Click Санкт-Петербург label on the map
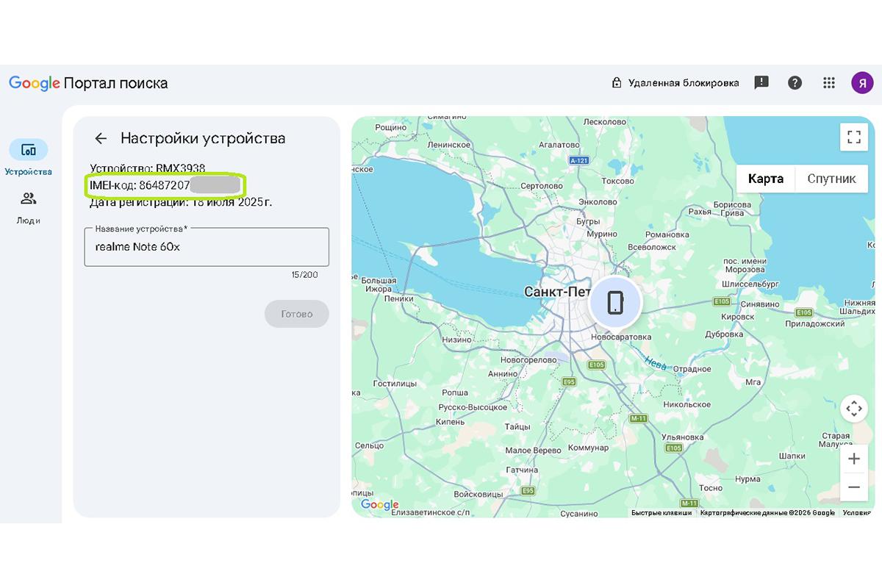Screen dimensions: 882x588 (557, 292)
